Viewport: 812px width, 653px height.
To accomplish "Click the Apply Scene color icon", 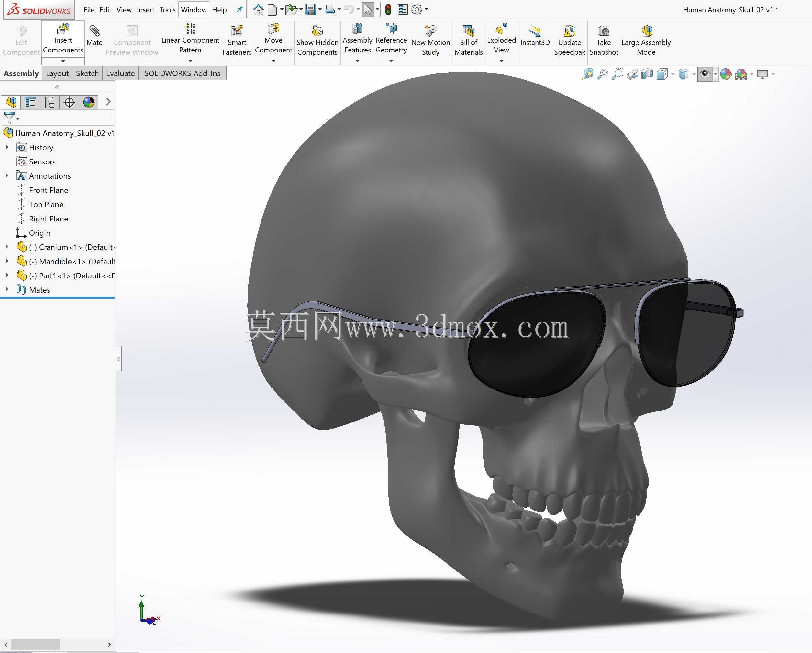I will (741, 74).
